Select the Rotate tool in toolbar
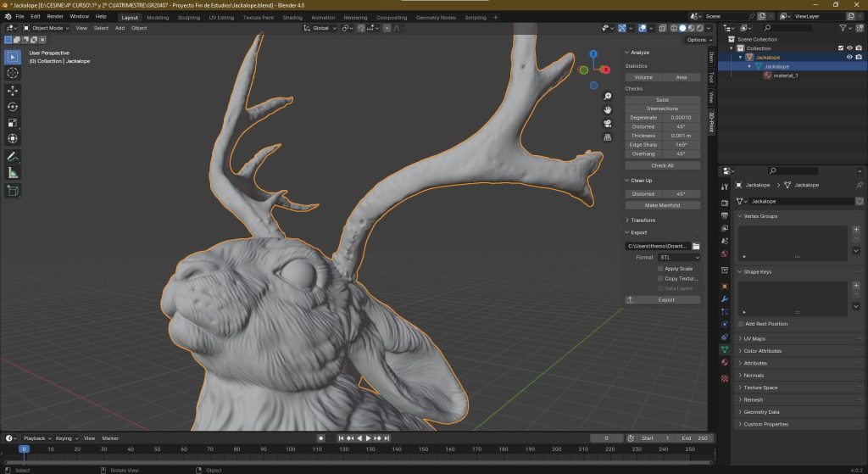This screenshot has width=868, height=474. click(x=13, y=107)
